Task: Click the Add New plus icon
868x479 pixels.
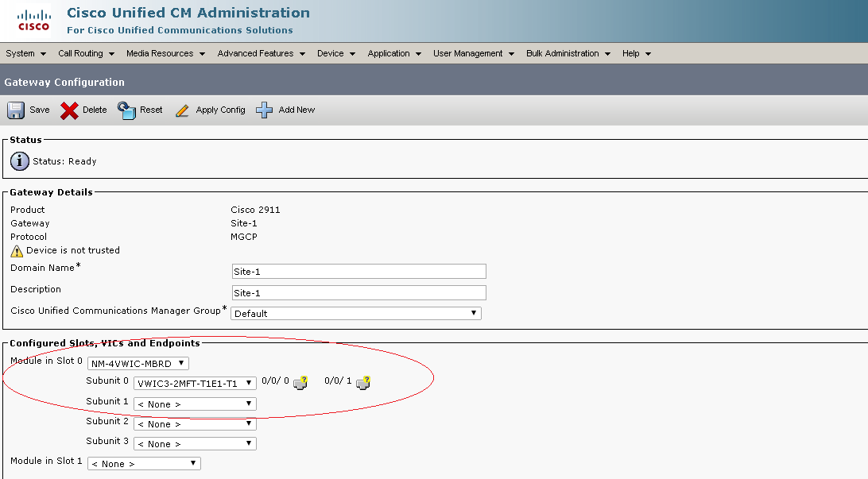Action: coord(264,110)
